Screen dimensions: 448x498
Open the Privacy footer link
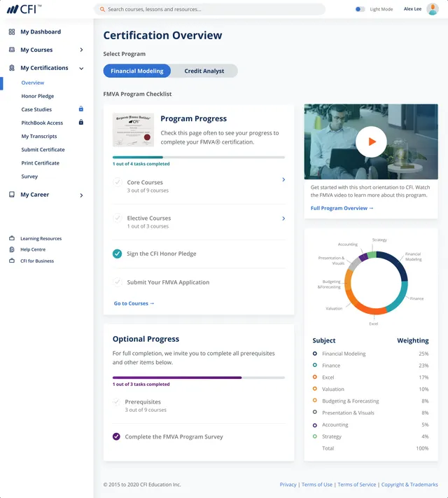288,485
